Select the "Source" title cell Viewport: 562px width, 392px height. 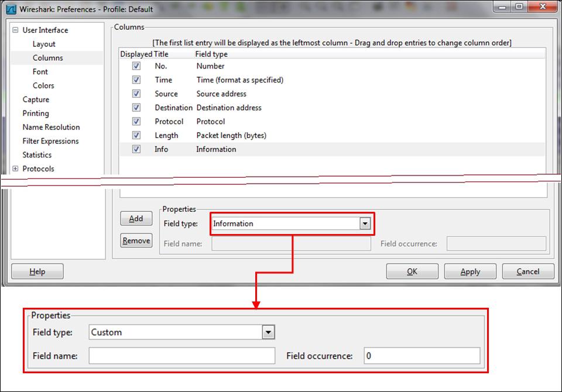tap(166, 94)
